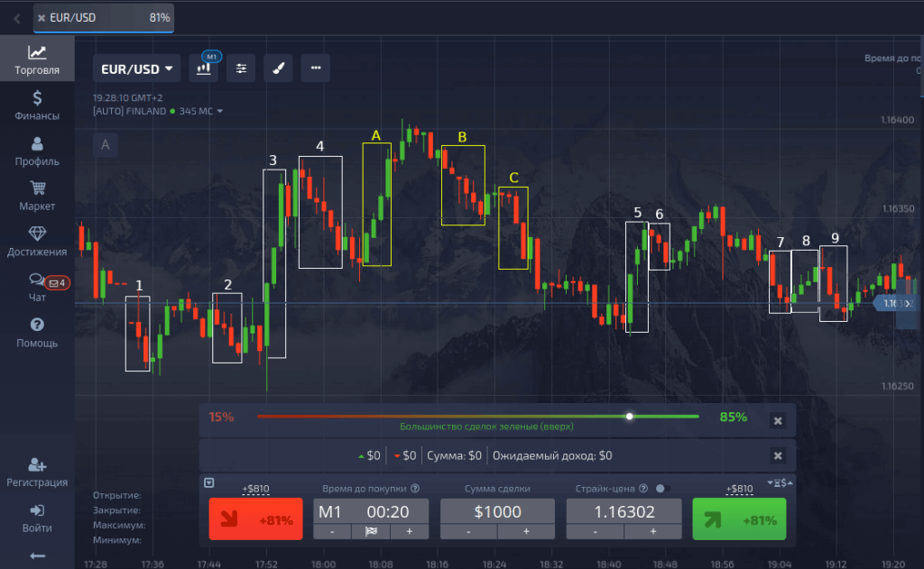Collapse the trade panel with small arrow
Image resolution: width=924 pixels, height=569 pixels.
click(x=210, y=483)
